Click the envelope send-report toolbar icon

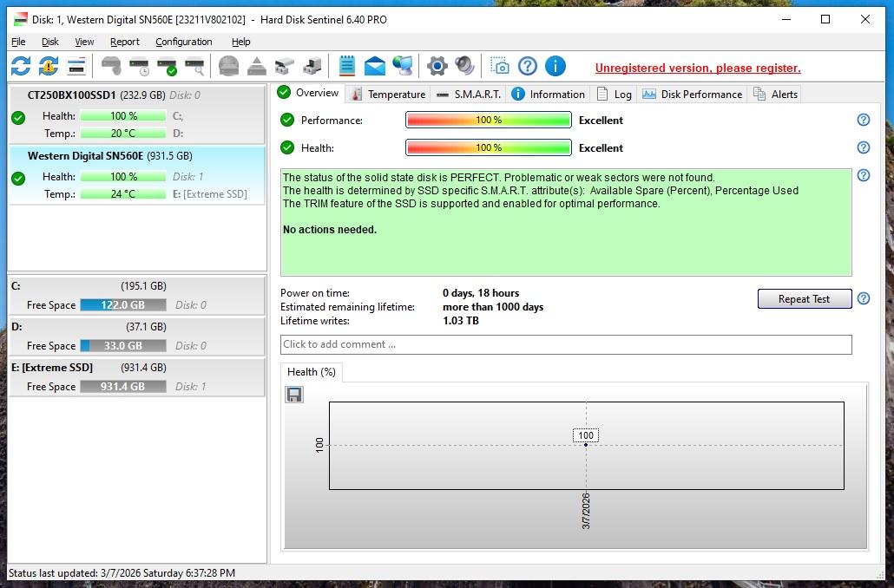click(374, 66)
